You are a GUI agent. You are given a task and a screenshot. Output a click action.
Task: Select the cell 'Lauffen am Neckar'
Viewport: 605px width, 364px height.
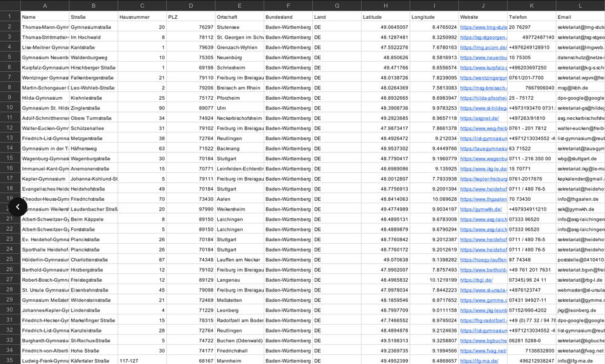click(240, 259)
